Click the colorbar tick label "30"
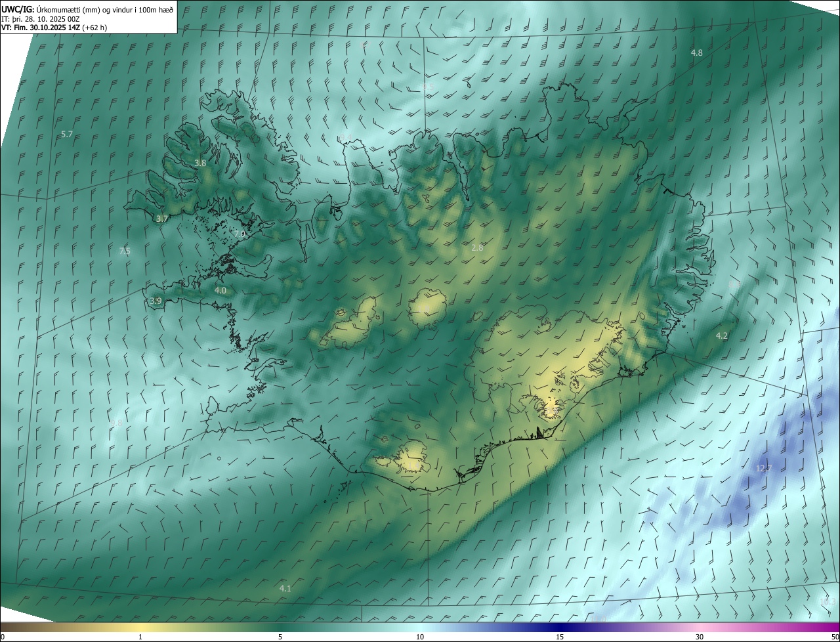840x642 pixels. pos(700,637)
